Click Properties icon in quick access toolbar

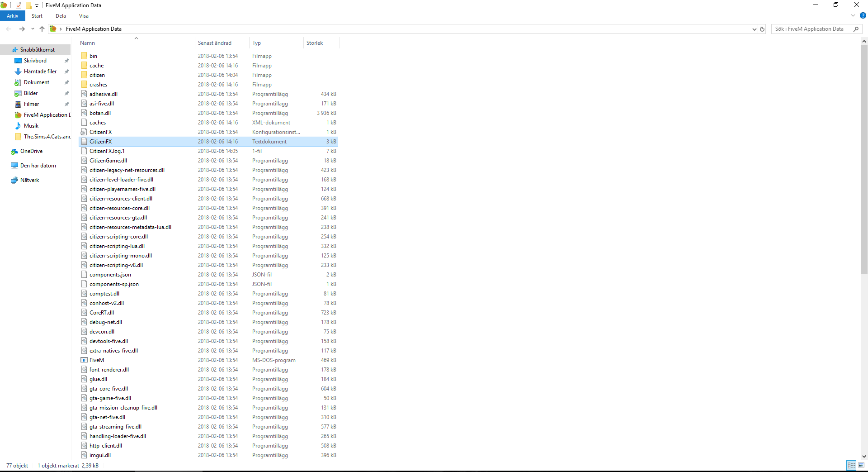19,5
